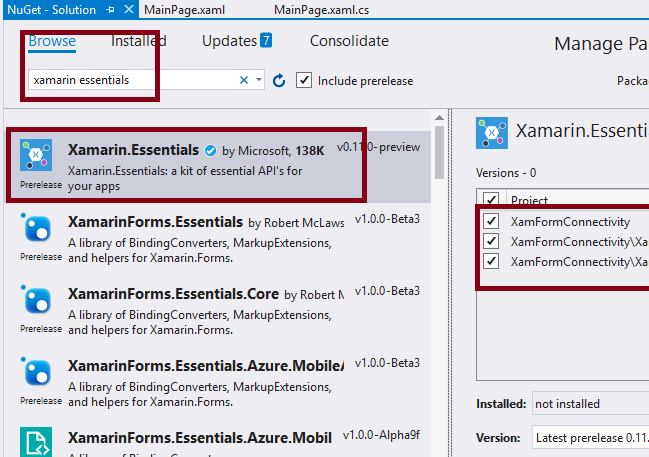
Task: Click the Xamarin.Essentials package icon in results
Action: (36, 157)
